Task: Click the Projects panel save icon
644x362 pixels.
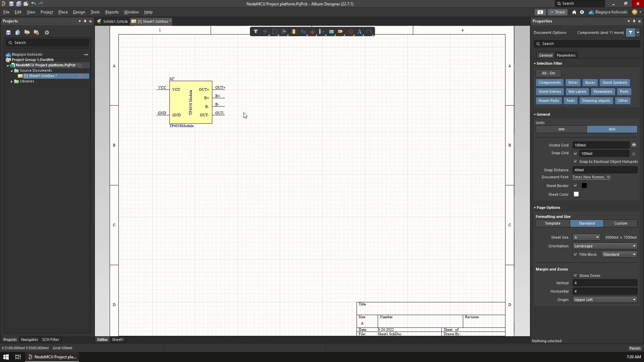Action: [8, 33]
